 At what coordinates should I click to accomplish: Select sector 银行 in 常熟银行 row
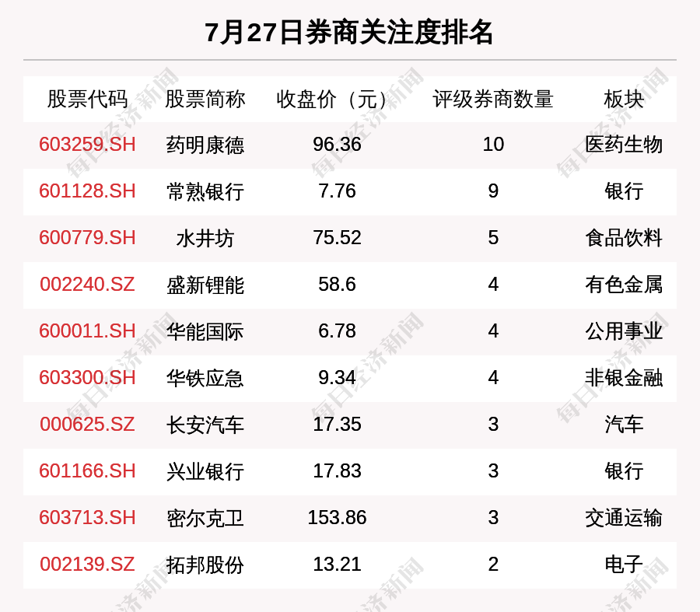(624, 191)
